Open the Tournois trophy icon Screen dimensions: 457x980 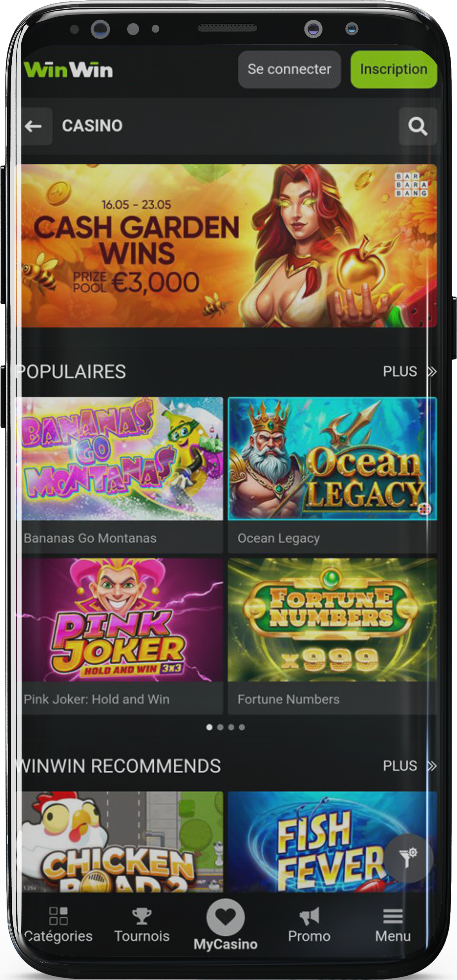pyautogui.click(x=142, y=916)
